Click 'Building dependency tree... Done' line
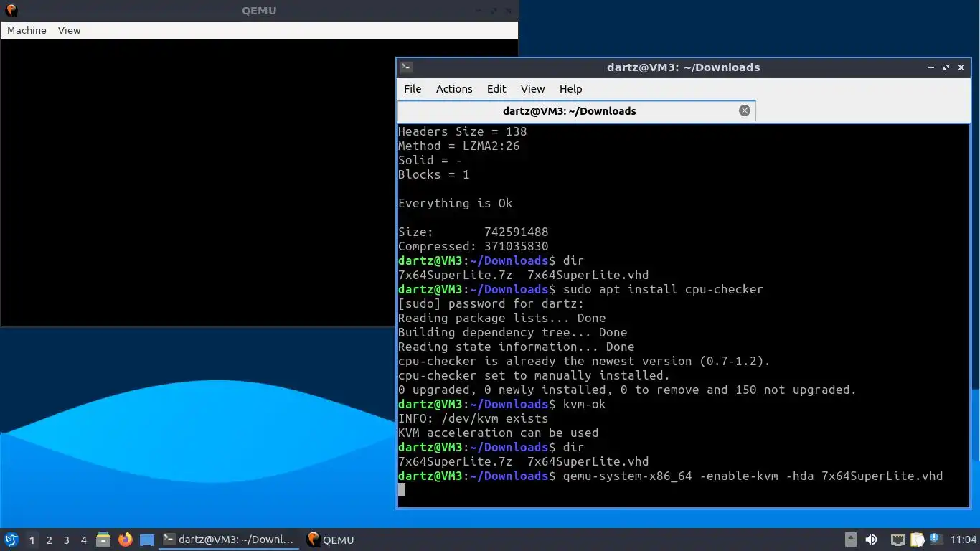This screenshot has width=980, height=551. click(x=513, y=332)
